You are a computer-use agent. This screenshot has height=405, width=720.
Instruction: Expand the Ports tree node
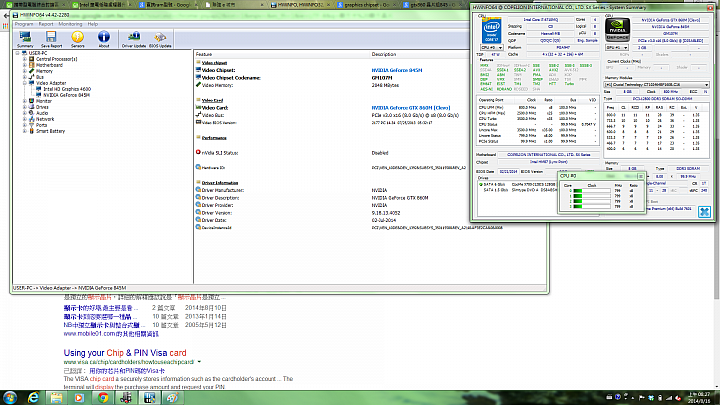click(x=25, y=125)
